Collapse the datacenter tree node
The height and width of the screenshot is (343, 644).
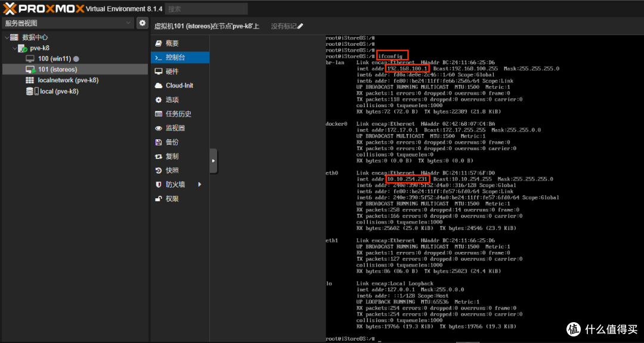(x=7, y=38)
